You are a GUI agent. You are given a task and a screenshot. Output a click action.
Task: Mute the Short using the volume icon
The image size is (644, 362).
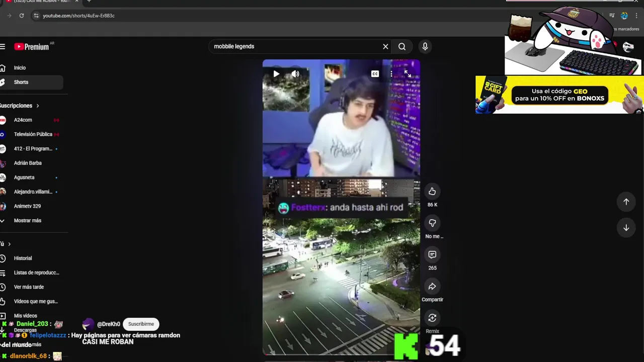(x=295, y=74)
